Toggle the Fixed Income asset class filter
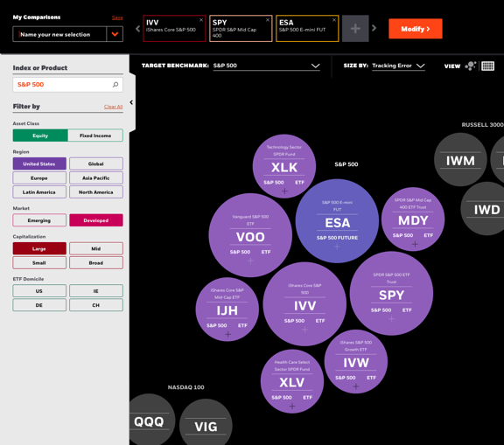Viewport: 504px width, 445px height. [x=95, y=136]
